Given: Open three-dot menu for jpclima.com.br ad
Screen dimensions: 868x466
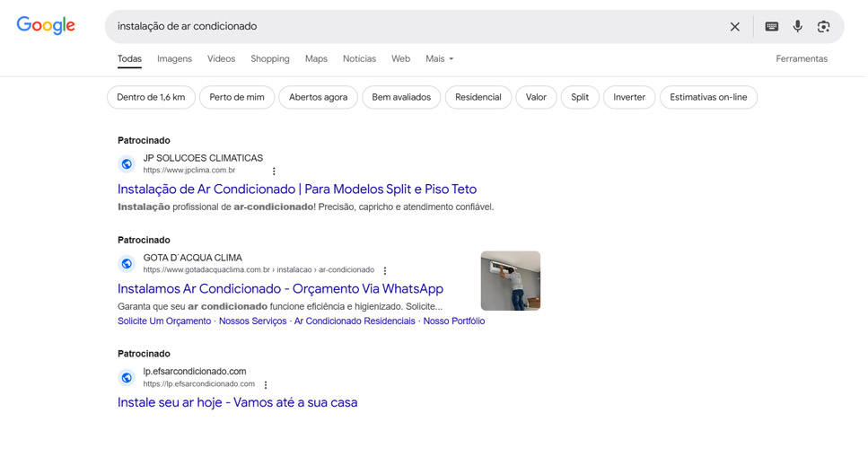Looking at the screenshot, I should (274, 171).
